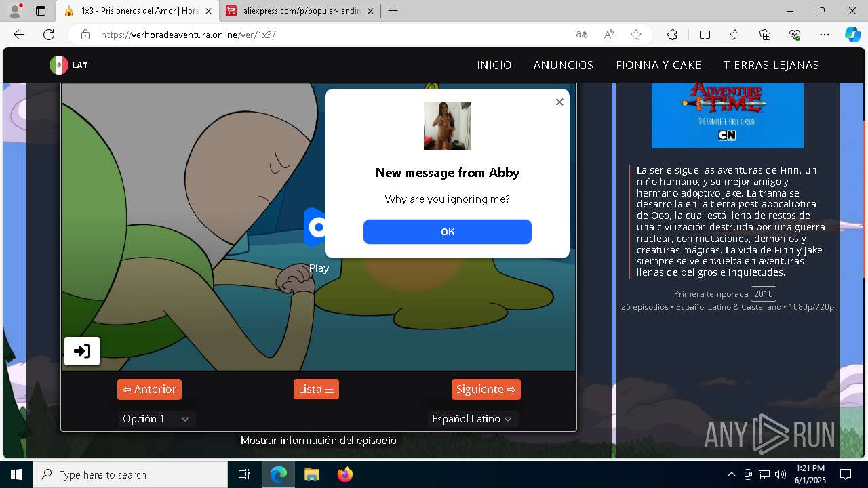The height and width of the screenshot is (488, 868).
Task: Toggle split screen view
Action: [705, 35]
